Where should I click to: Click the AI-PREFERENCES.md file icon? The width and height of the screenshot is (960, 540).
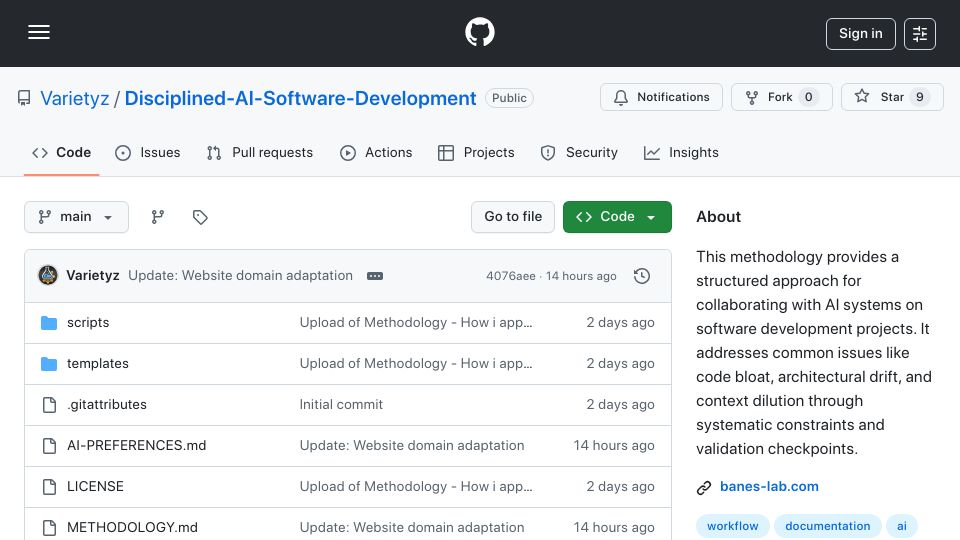[x=49, y=446]
